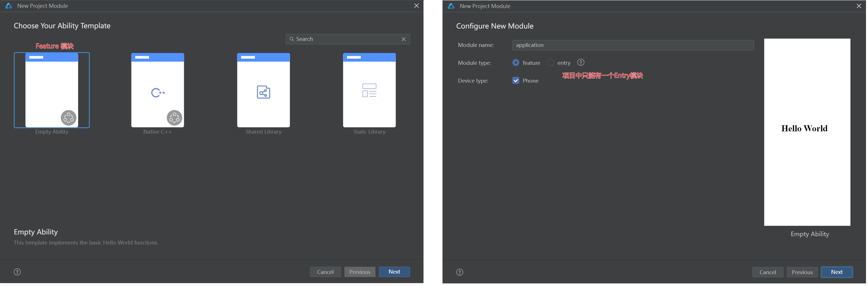Cancel the Configure New Module dialog
The height and width of the screenshot is (286, 868).
(768, 272)
